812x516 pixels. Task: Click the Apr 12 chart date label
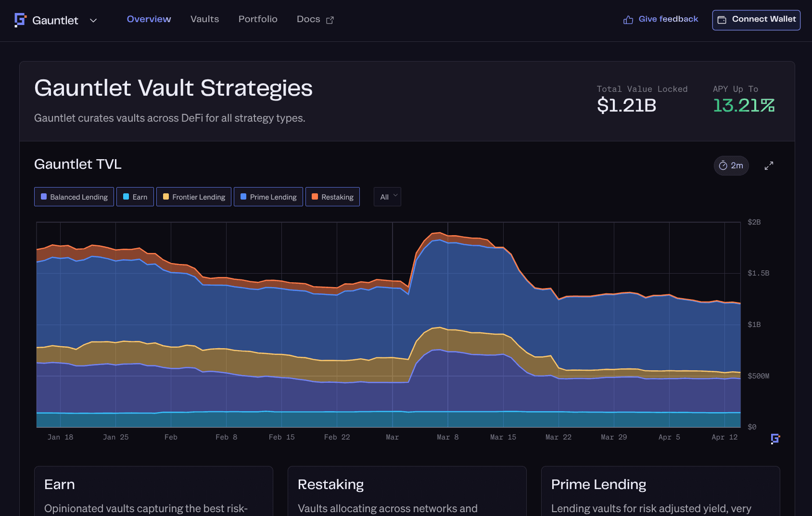[x=724, y=437]
